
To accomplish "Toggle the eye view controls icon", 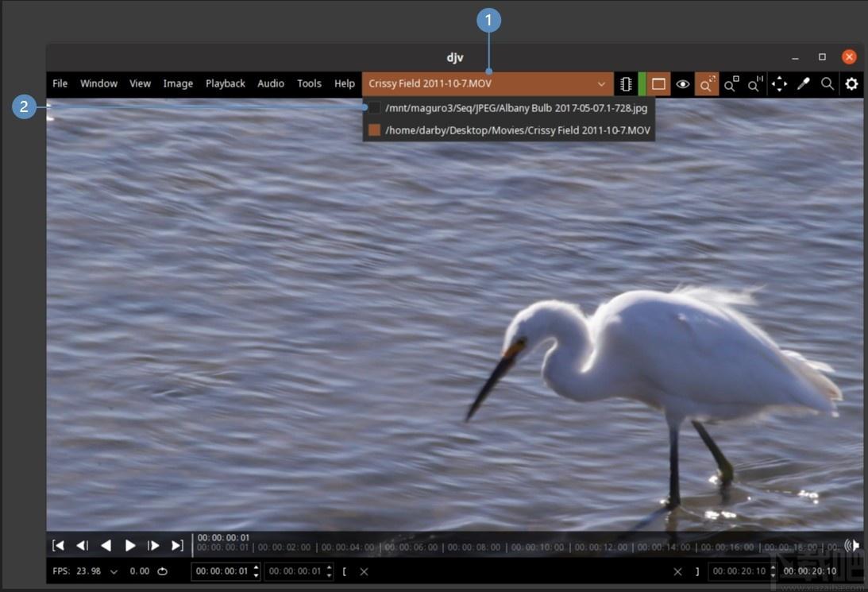I will pos(682,84).
